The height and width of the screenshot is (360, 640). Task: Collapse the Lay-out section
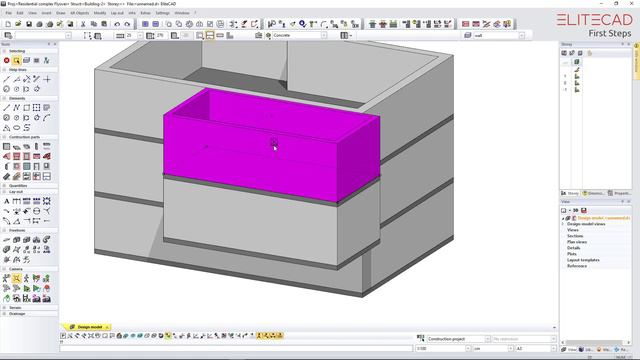pyautogui.click(x=4, y=192)
